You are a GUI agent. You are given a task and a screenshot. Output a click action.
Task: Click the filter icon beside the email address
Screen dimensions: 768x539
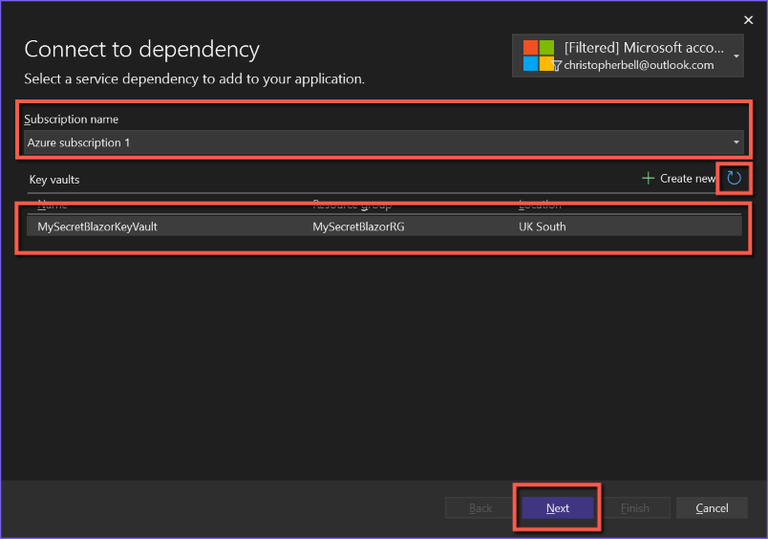click(557, 65)
